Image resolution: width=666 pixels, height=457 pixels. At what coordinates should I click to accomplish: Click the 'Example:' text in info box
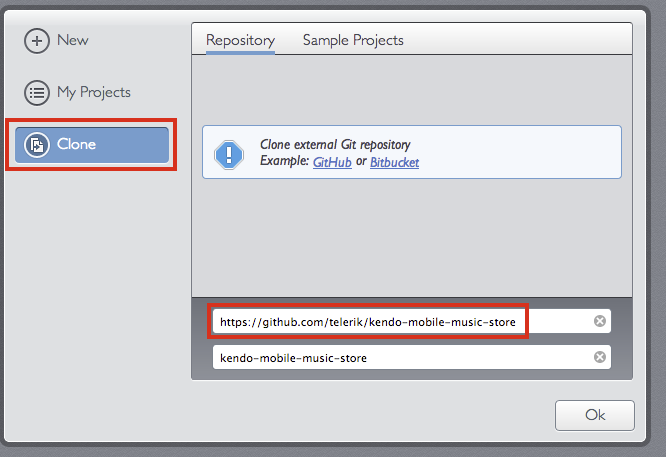284,161
